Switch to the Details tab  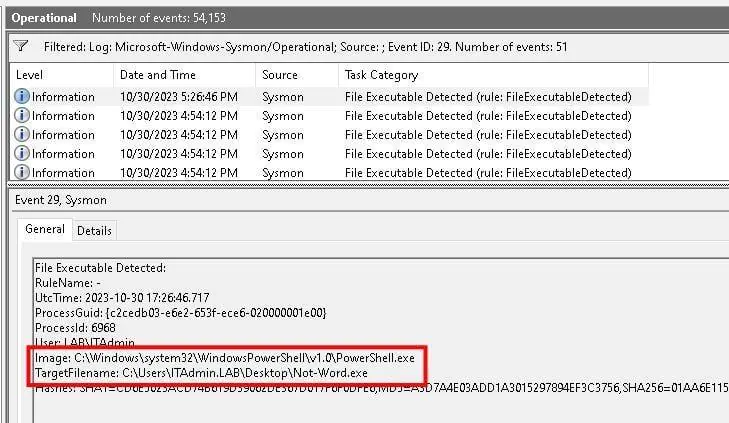pos(94,230)
